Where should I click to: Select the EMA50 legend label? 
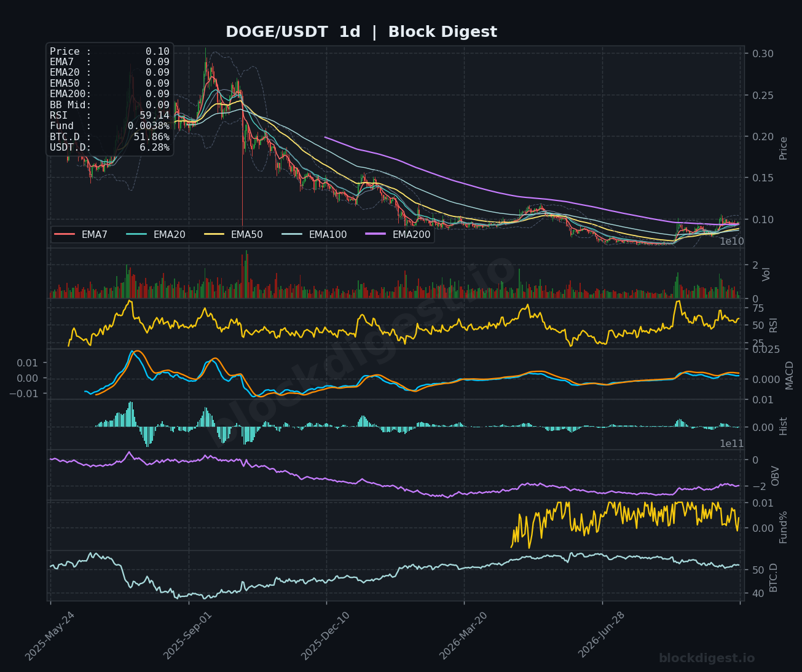tap(246, 234)
